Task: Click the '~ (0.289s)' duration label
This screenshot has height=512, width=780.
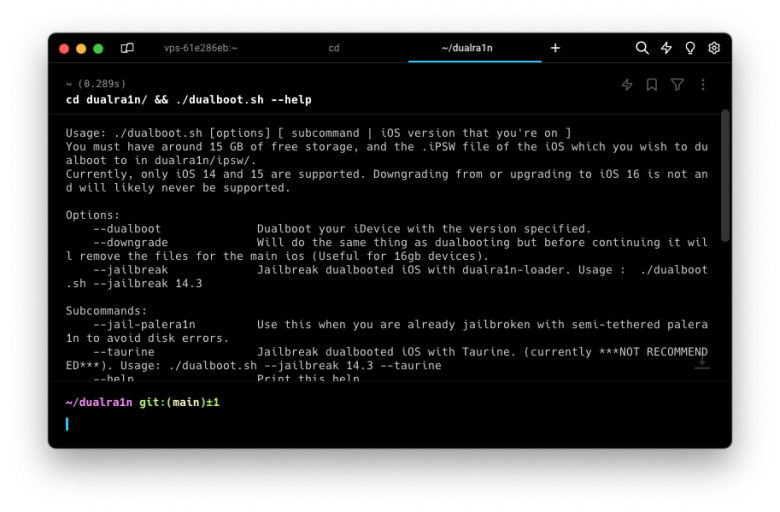Action: click(x=96, y=84)
